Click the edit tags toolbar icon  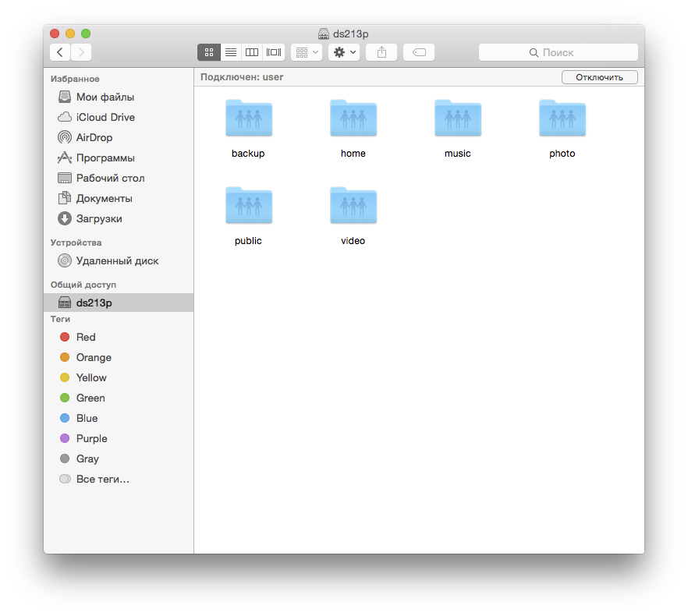pyautogui.click(x=419, y=52)
